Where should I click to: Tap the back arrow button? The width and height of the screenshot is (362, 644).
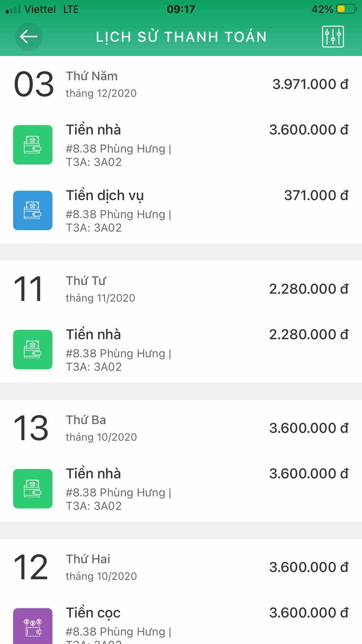point(29,37)
